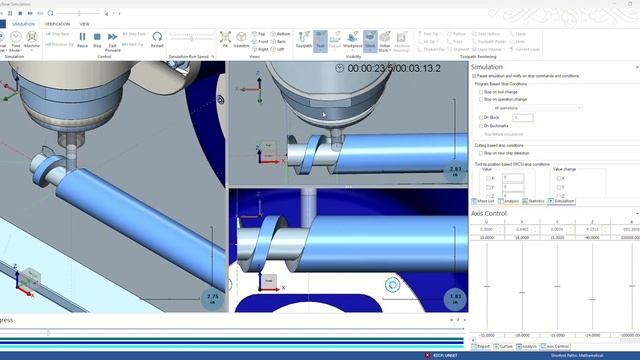Click the On Block number field

(x=523, y=118)
